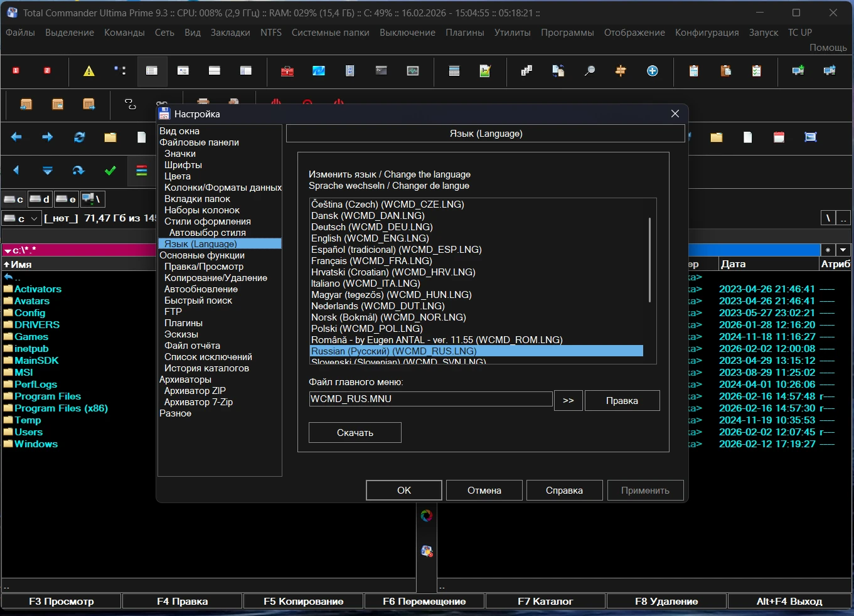Click the language list vertical scrollbar
854x616 pixels.
649,260
